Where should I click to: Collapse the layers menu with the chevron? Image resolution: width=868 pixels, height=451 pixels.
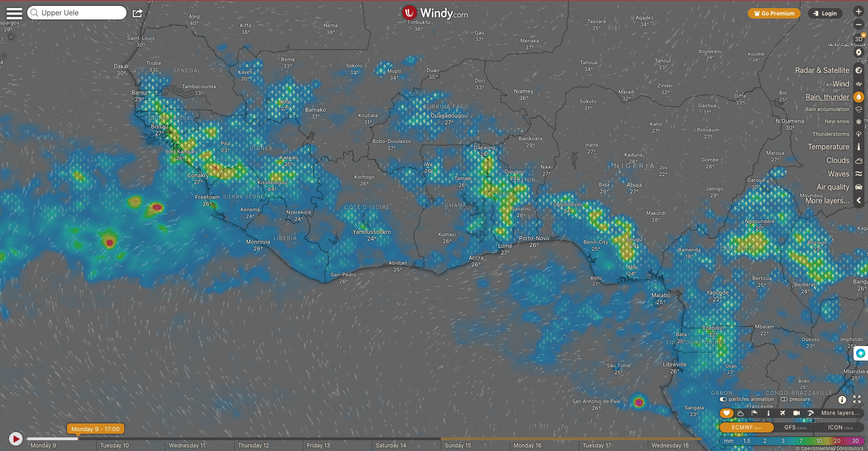click(x=859, y=200)
